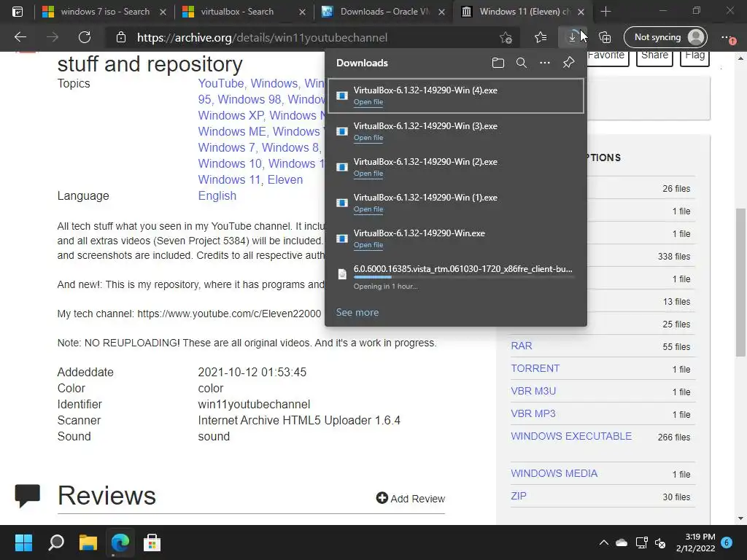Viewport: 747px width, 560px height.
Task: Open the volume tray icon
Action: point(660,542)
